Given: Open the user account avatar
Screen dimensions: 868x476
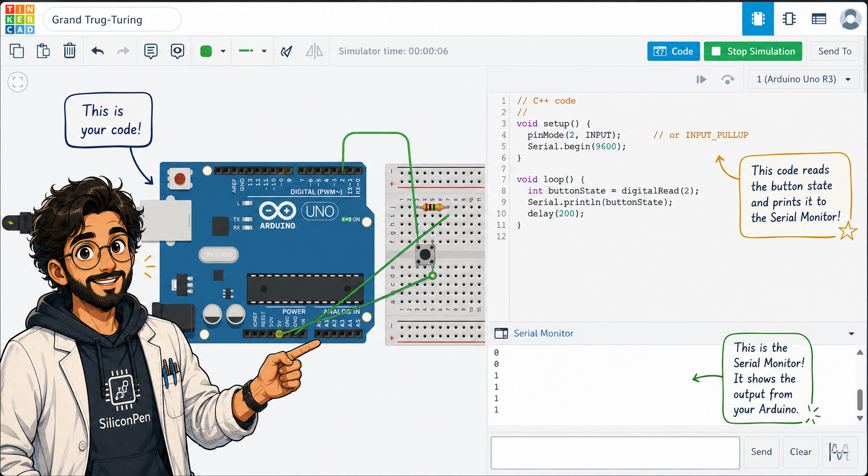Looking at the screenshot, I should (850, 19).
